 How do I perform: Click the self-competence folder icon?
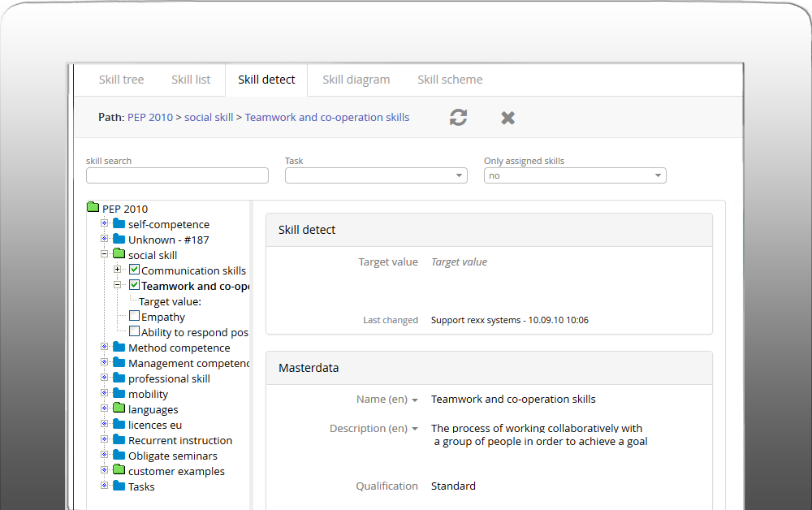pos(119,223)
